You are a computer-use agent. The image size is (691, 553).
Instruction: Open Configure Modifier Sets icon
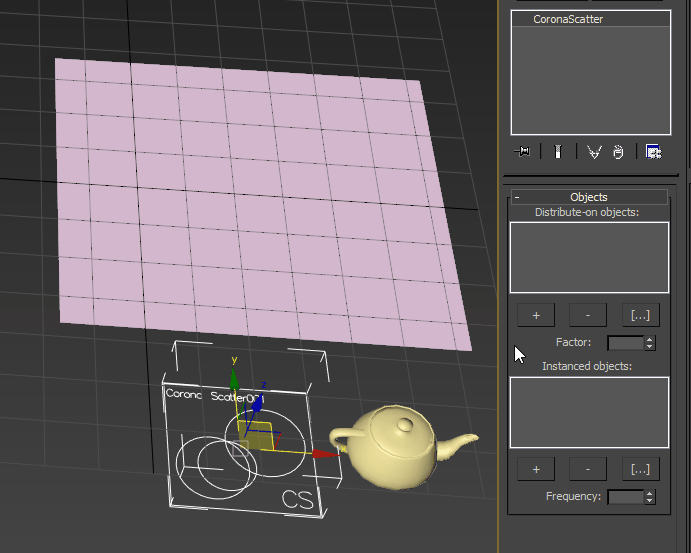pyautogui.click(x=653, y=152)
